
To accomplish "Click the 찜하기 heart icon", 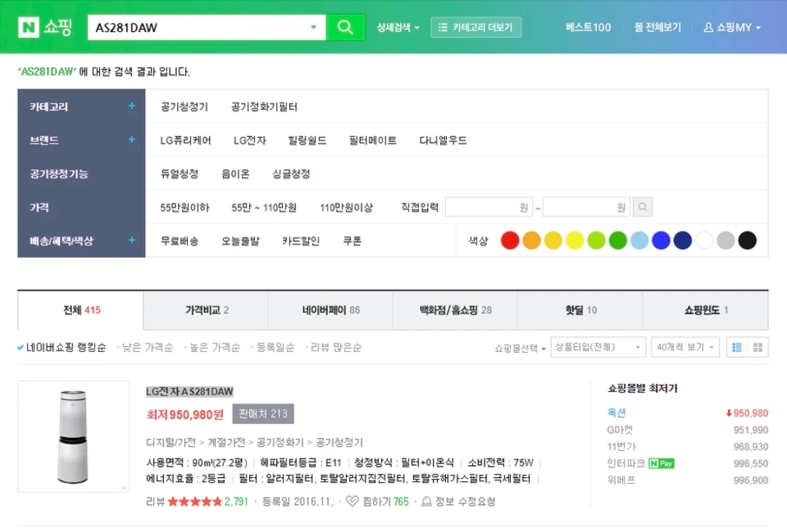I will (x=353, y=501).
